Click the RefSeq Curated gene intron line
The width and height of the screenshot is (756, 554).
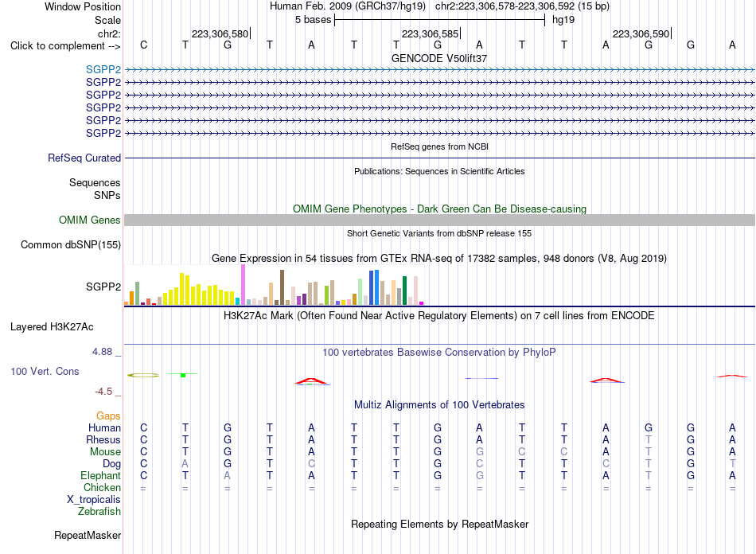[439, 158]
